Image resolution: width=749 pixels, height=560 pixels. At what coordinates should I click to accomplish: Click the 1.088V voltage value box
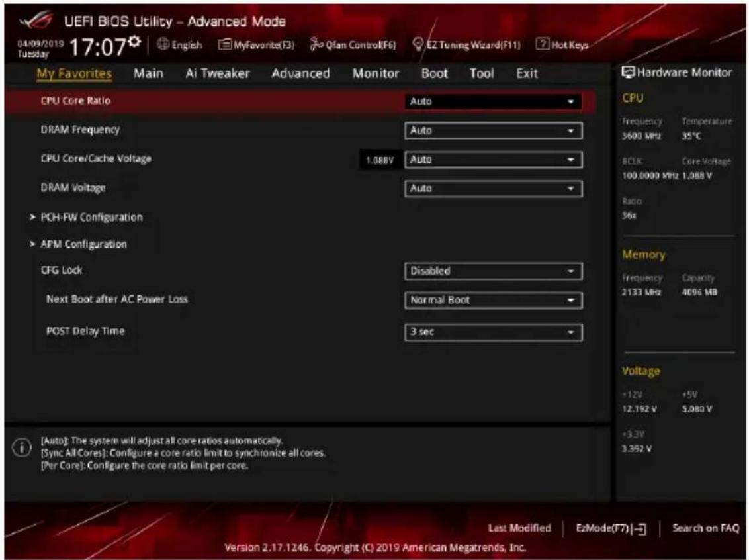click(380, 161)
